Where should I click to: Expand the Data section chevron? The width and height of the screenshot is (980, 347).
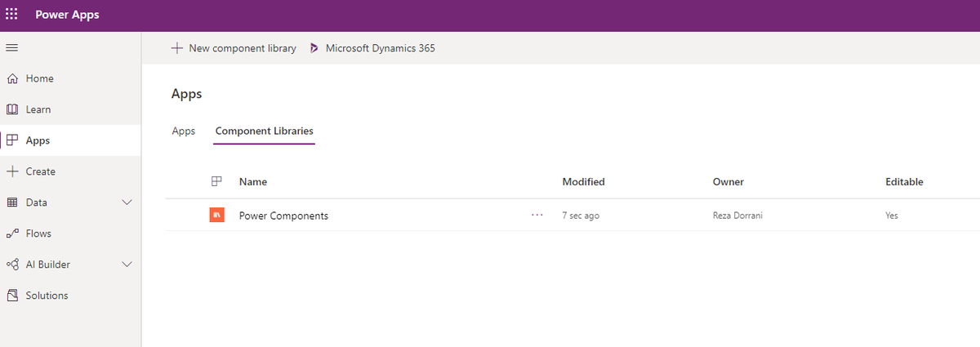coord(127,202)
